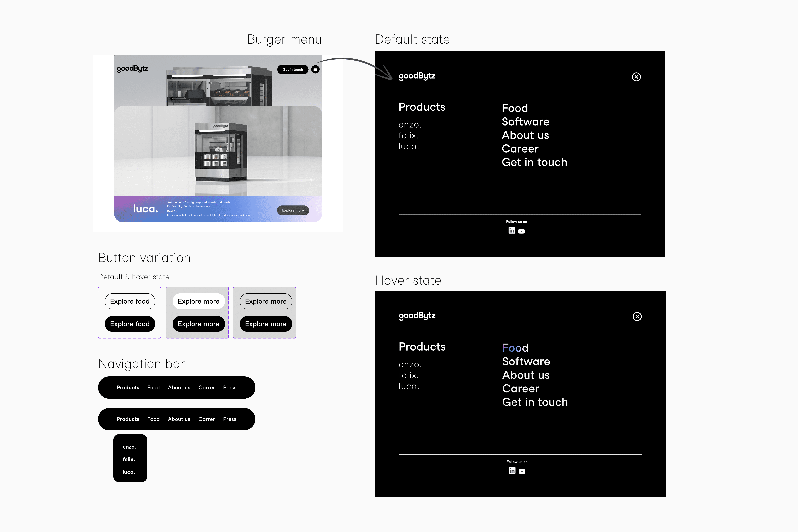Open Products in the lower navigation bar
798x532 pixels.
click(x=128, y=419)
